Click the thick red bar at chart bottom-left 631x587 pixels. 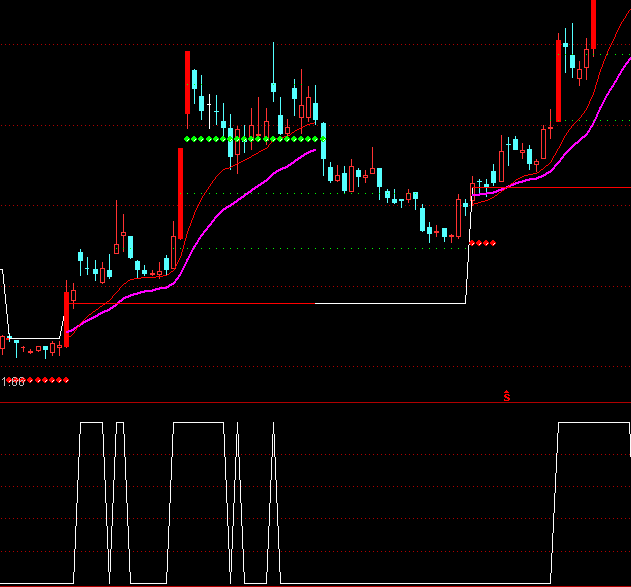tap(67, 316)
